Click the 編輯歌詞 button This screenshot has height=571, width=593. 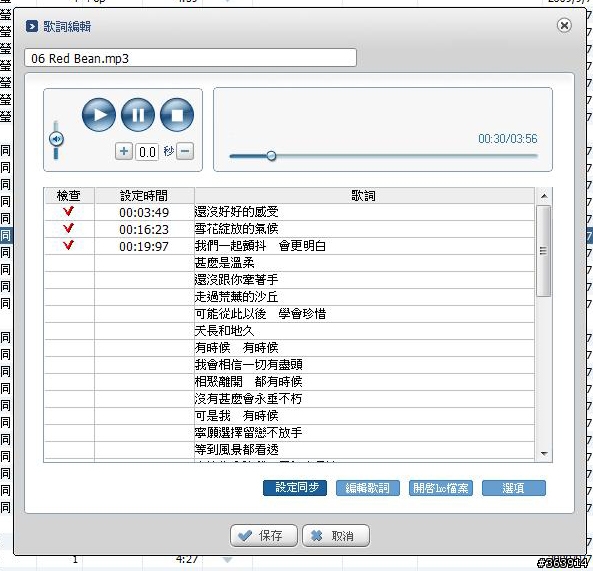368,488
